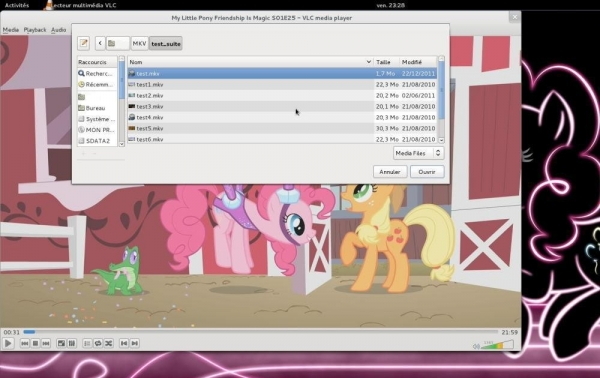
Task: Sort files by the Nom column
Action: 250,62
